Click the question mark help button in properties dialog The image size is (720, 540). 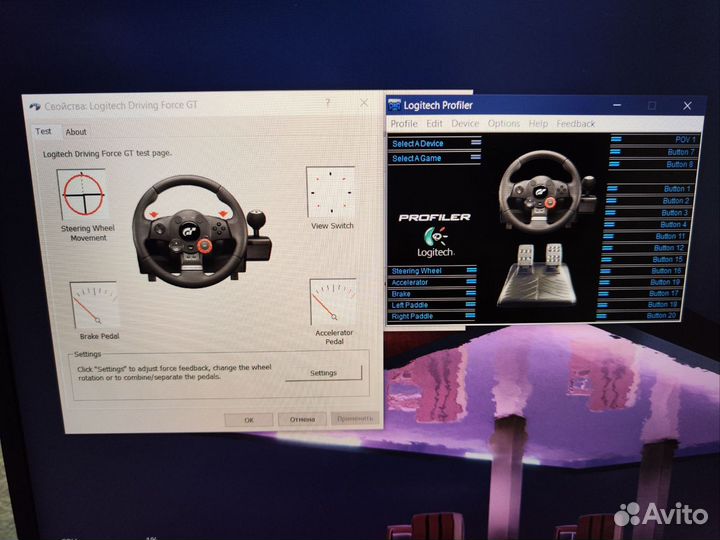point(328,102)
